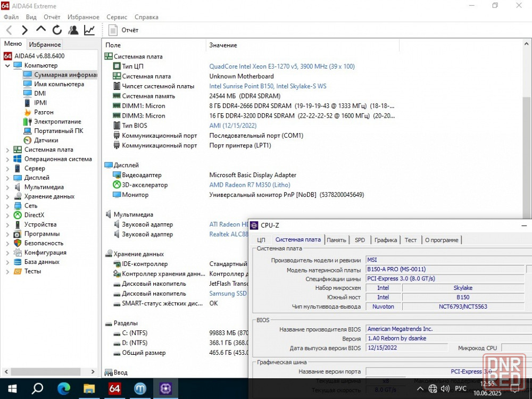Open the user icon in AIDA64 toolbar
This screenshot has height=399, width=532.
(73, 30)
